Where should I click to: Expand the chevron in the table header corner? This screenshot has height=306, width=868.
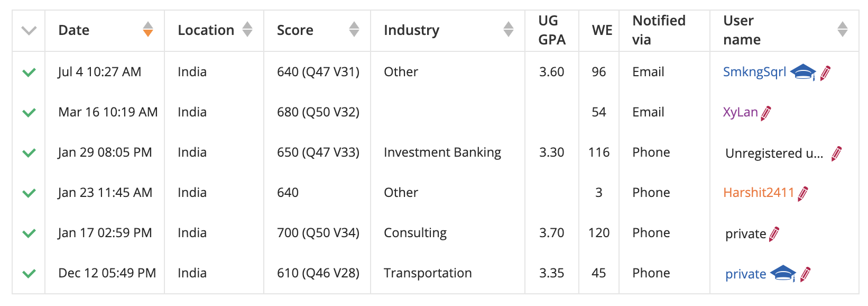tap(29, 30)
